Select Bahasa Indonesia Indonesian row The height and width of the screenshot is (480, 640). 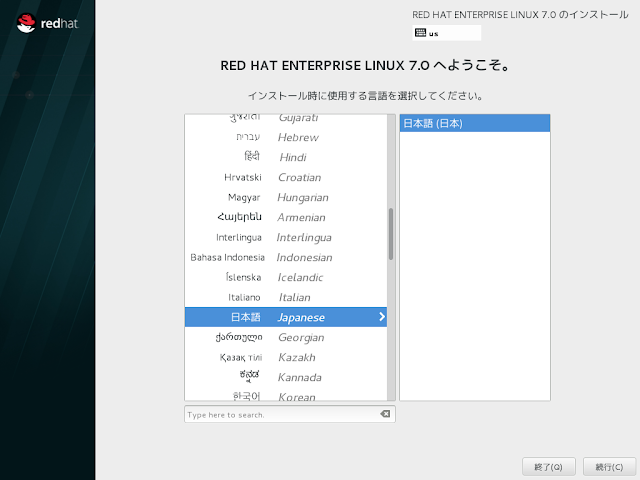point(286,257)
